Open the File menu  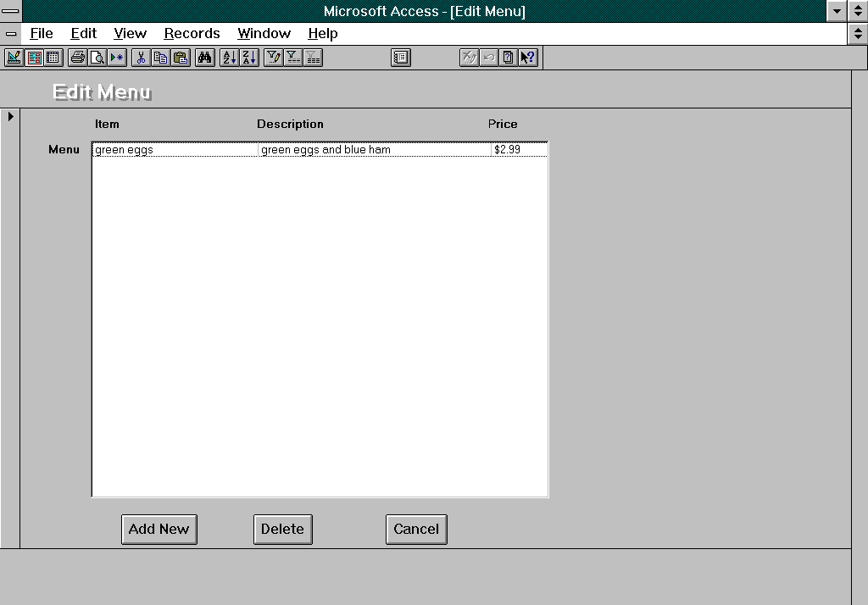[41, 34]
